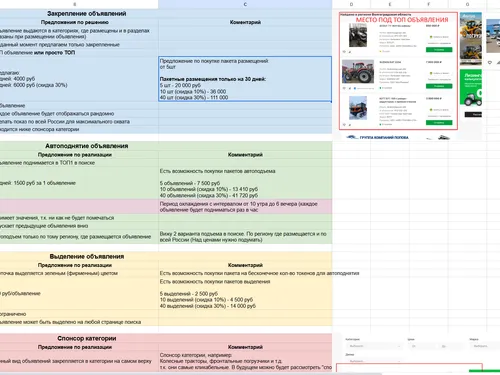Click green button on red tractor listing

coord(439,86)
